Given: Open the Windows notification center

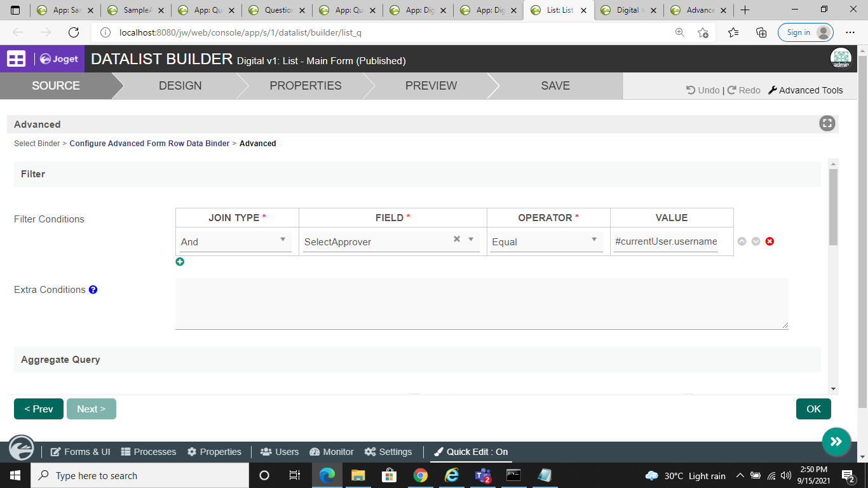Looking at the screenshot, I should tap(848, 475).
